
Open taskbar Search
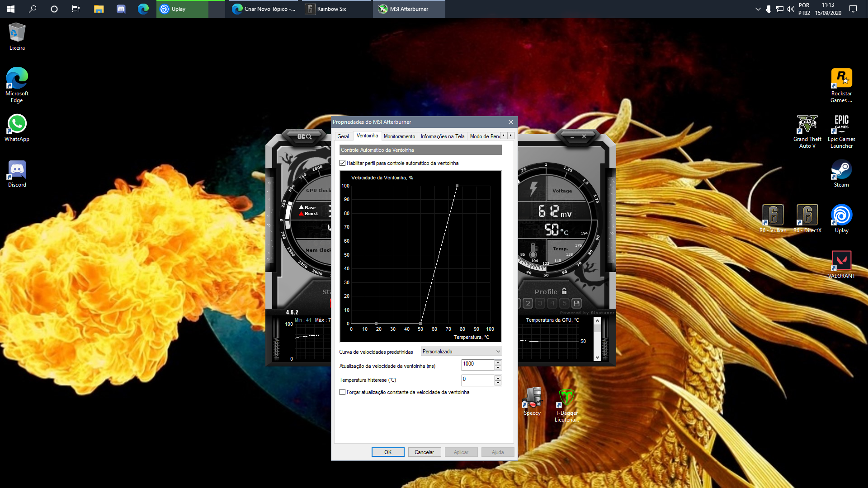point(33,9)
